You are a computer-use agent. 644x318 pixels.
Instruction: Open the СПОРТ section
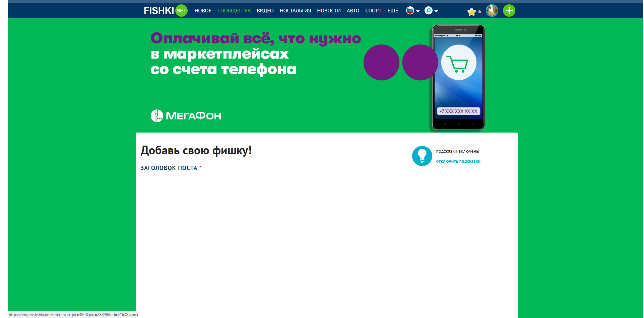373,11
